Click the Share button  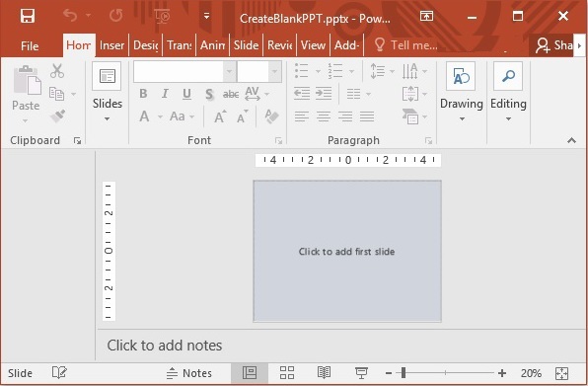point(553,45)
